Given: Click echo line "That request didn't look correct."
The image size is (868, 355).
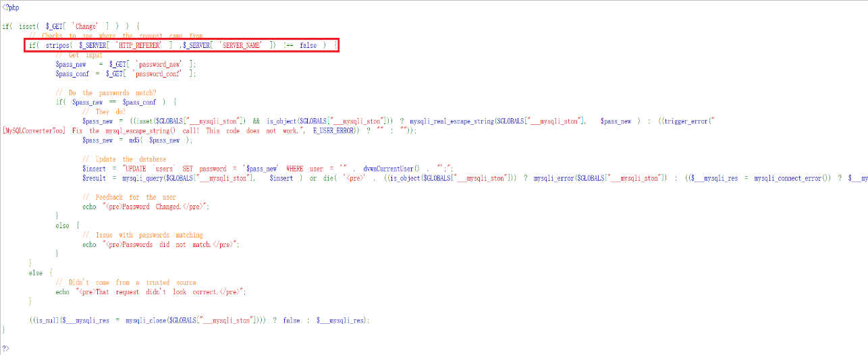Looking at the screenshot, I should [x=151, y=291].
